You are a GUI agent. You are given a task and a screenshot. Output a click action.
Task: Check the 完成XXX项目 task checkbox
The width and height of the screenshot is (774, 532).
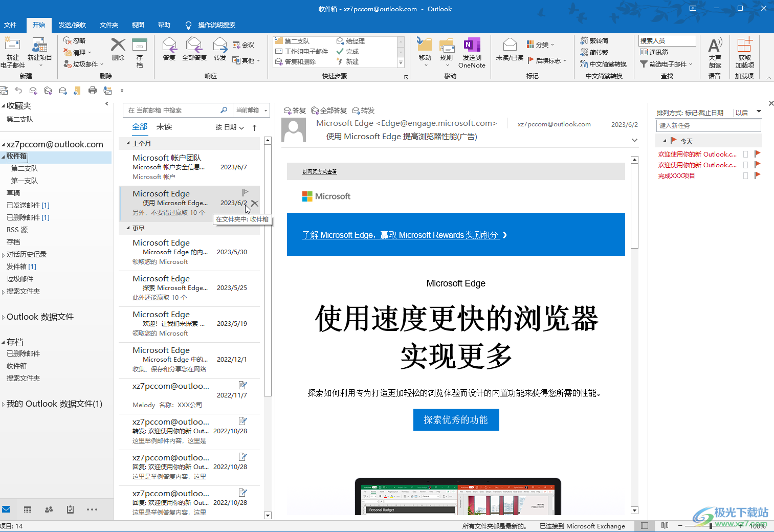click(x=745, y=175)
